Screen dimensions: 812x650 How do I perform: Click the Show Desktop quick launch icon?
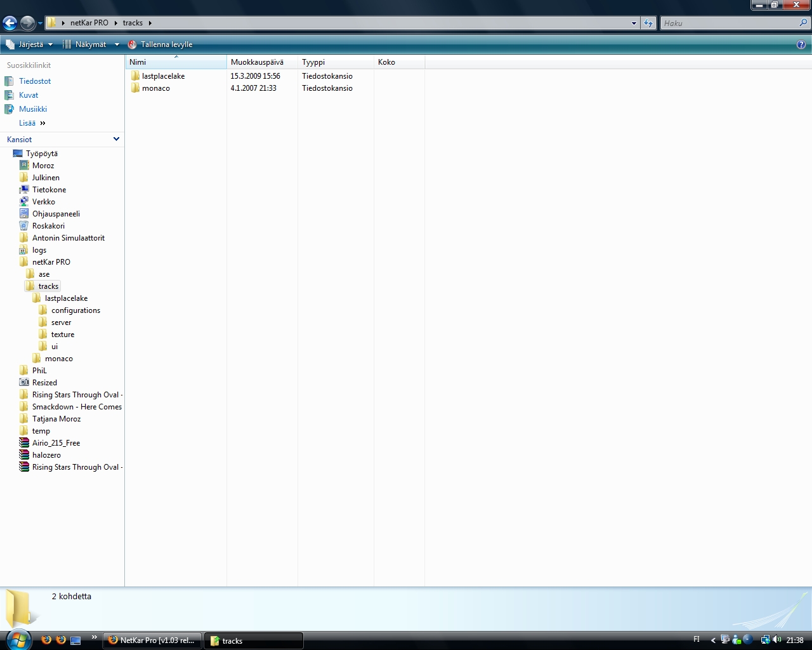75,640
